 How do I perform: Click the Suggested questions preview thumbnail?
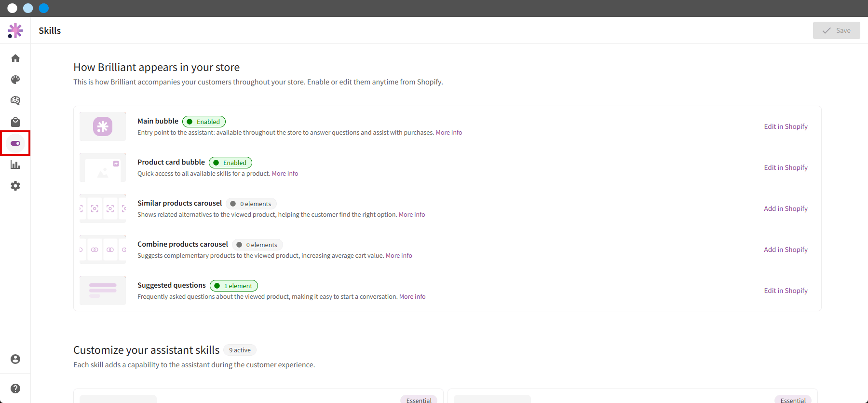click(x=103, y=291)
